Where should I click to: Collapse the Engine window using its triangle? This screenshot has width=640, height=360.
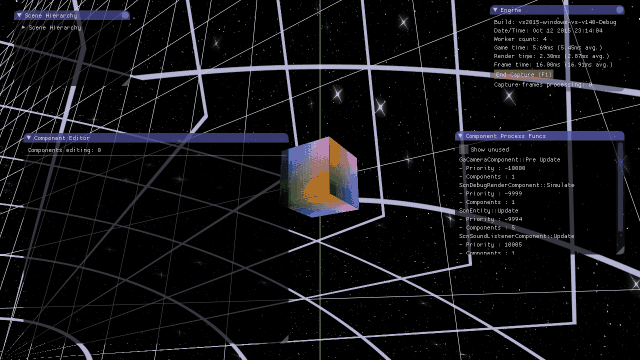tap(495, 10)
